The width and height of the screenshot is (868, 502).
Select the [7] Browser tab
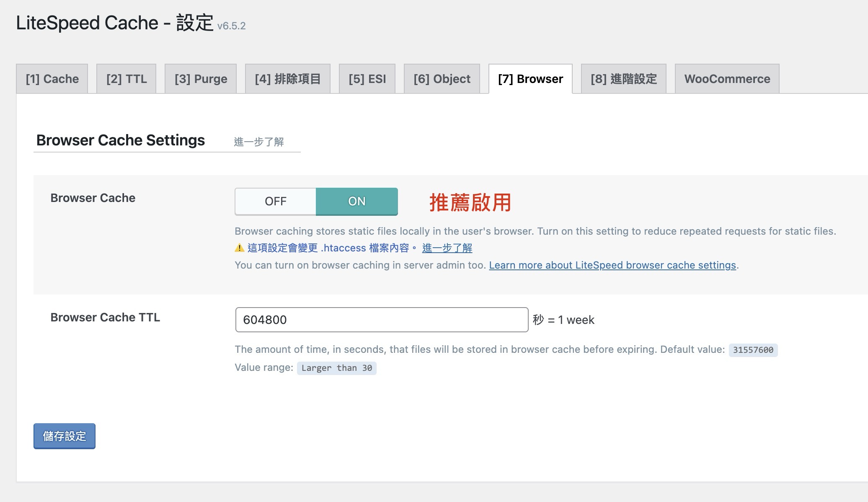point(530,79)
